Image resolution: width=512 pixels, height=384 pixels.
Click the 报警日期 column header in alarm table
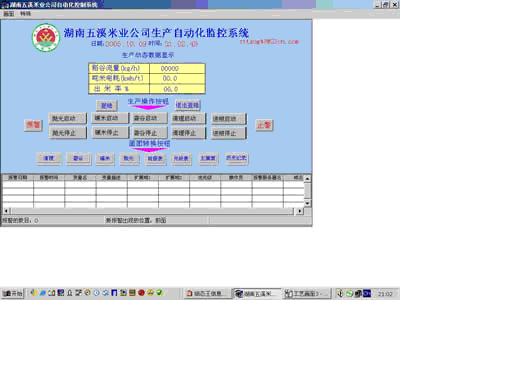coord(17,178)
